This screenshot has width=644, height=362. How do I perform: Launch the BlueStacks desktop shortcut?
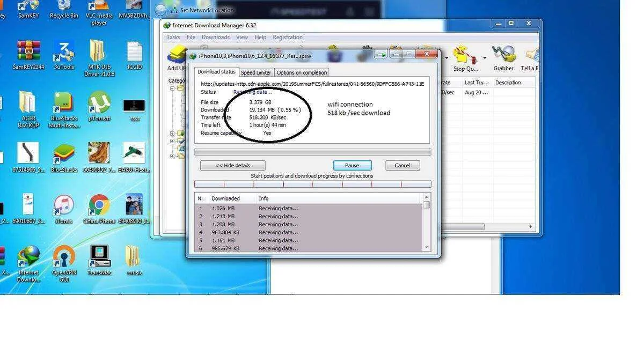(x=64, y=158)
